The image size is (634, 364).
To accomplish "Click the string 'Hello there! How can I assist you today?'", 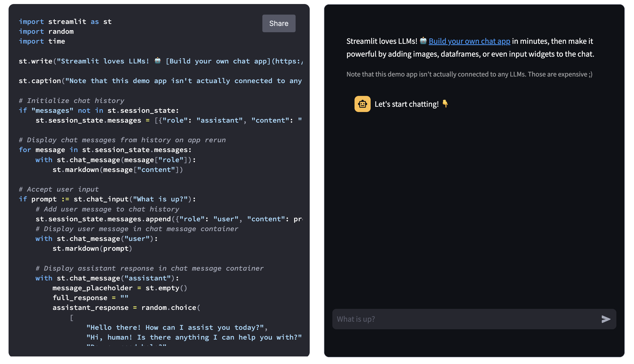I will 175,327.
